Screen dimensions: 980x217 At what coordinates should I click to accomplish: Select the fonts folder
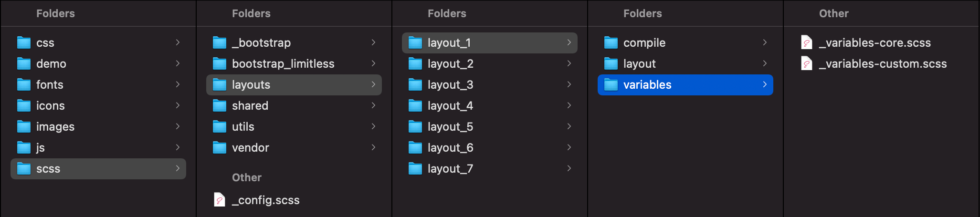coord(50,85)
